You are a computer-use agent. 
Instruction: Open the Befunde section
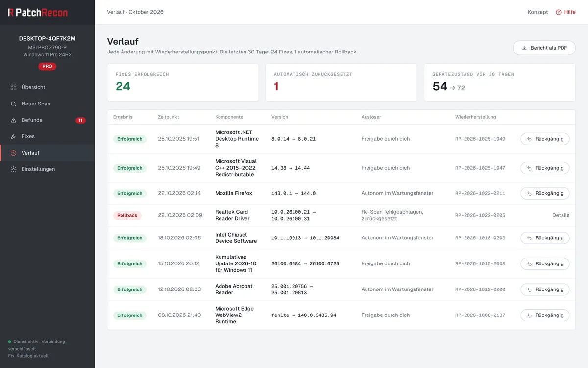tap(47, 120)
